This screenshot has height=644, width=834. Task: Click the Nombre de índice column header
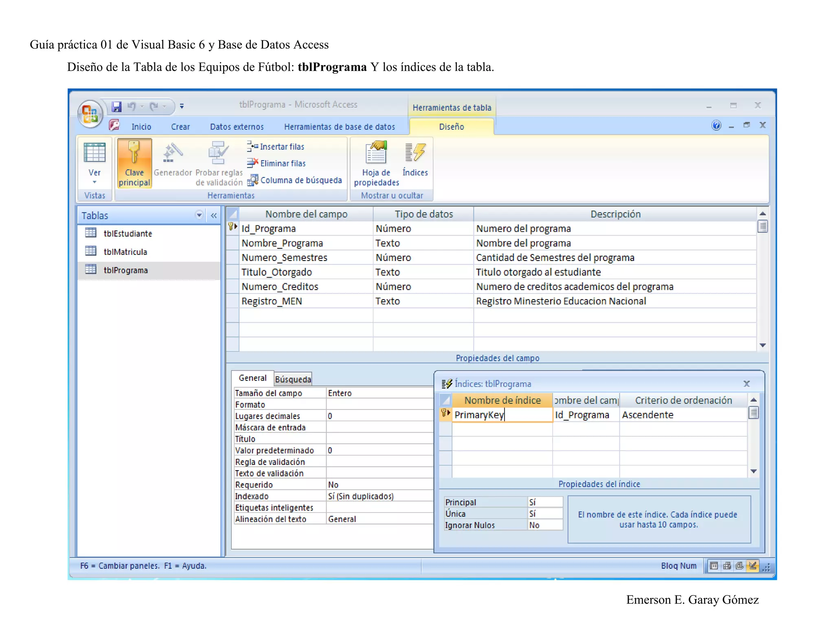[502, 400]
